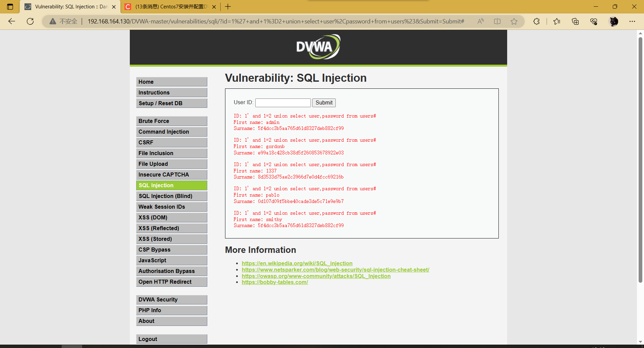Viewport: 644px width, 348px height.
Task: Open the settings and more ellipsis
Action: (632, 21)
